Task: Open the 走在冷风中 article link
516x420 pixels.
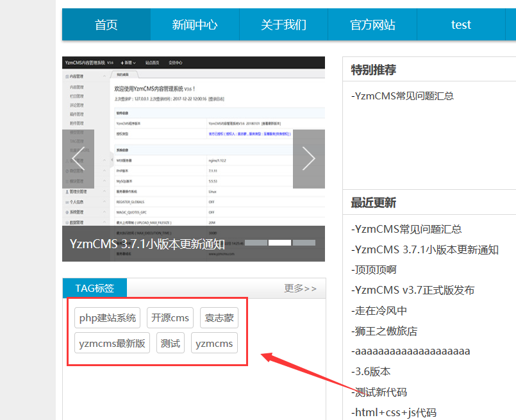Action: click(x=379, y=310)
